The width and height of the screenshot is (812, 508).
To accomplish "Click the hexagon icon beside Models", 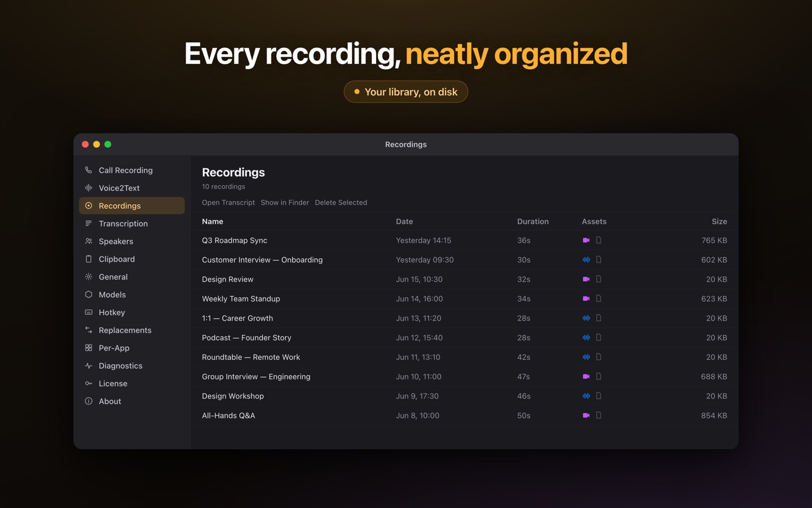I will coord(89,295).
